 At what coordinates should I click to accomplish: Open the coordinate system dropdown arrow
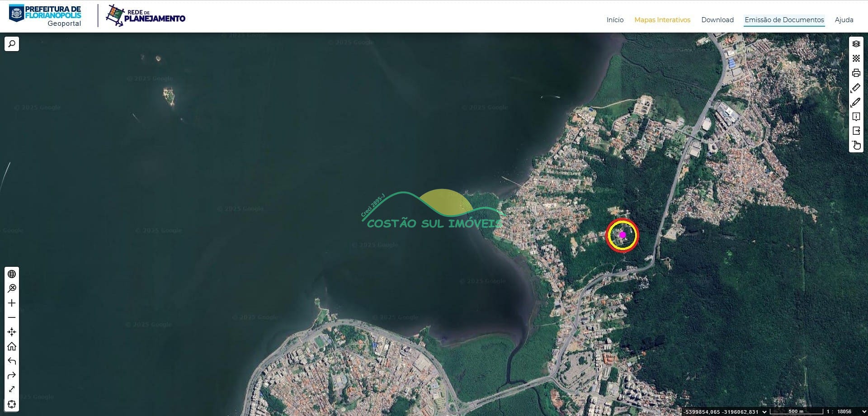point(764,411)
